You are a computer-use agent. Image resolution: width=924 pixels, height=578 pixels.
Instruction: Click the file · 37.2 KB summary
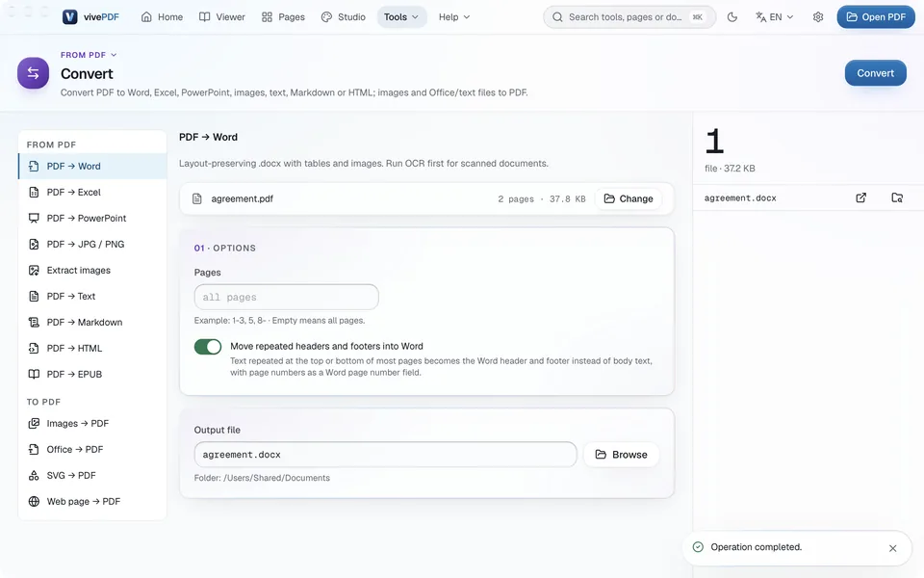tap(730, 169)
